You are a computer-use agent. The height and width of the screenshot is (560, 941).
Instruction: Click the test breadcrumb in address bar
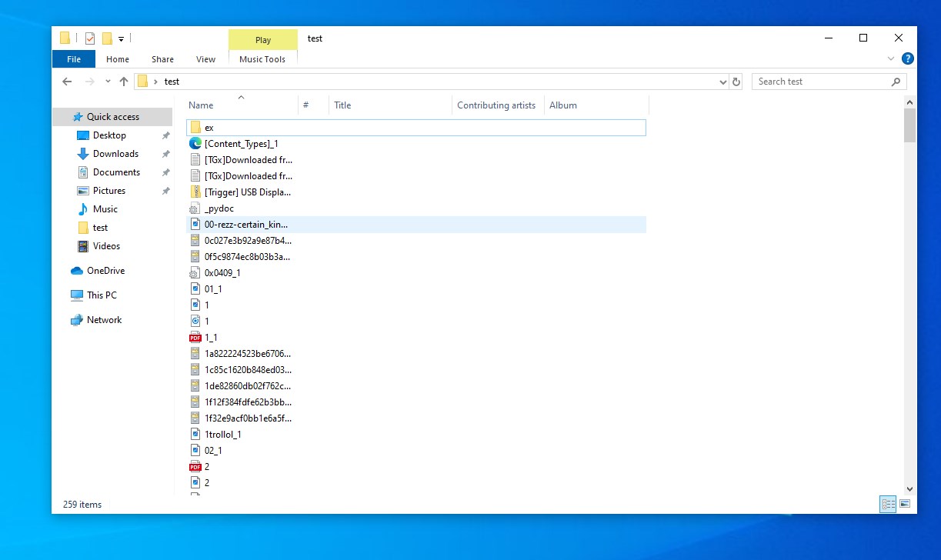(x=172, y=82)
